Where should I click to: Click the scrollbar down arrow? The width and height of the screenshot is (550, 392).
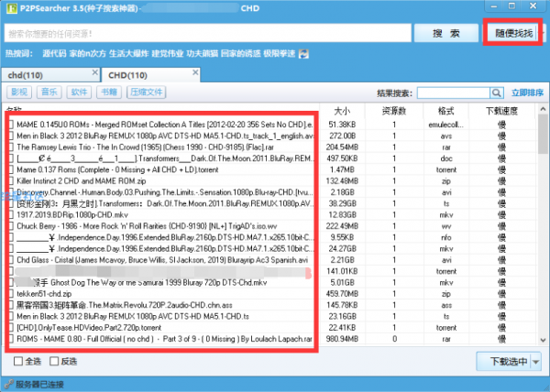543,340
